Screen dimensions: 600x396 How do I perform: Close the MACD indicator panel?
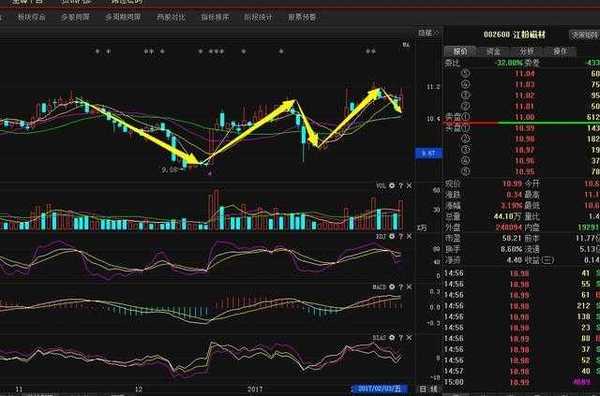[x=409, y=287]
